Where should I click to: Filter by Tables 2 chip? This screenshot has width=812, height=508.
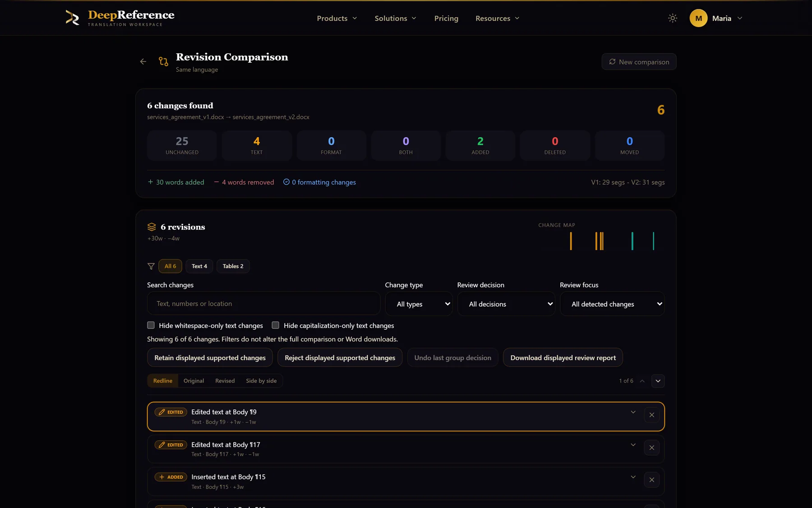[x=233, y=266]
